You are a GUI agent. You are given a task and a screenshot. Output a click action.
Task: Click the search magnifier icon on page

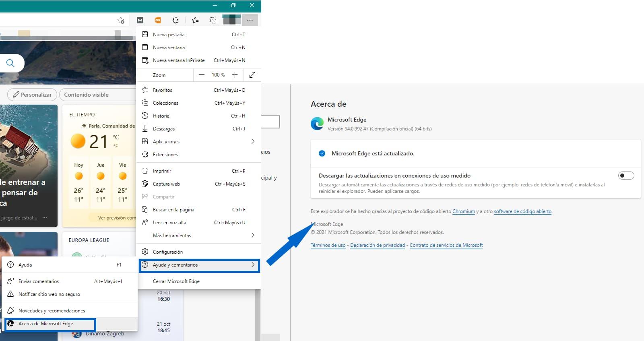tap(10, 63)
